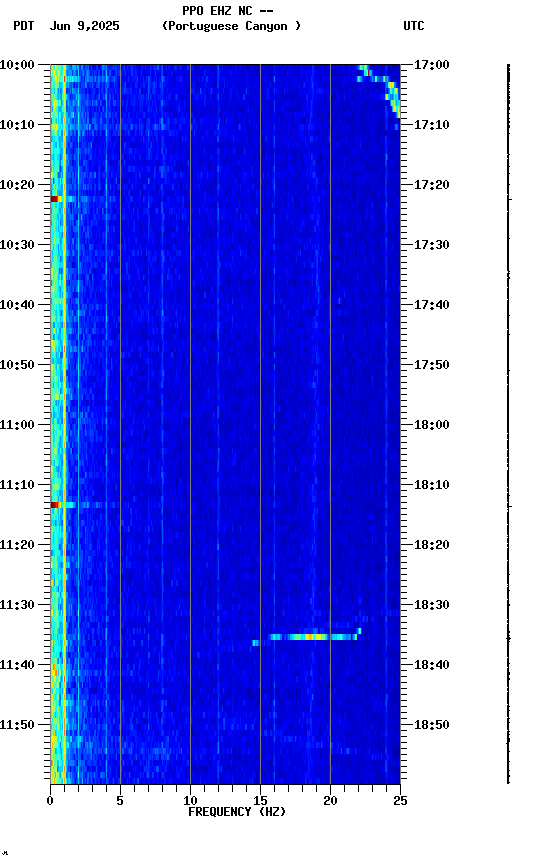The width and height of the screenshot is (552, 864).
Task: Click the 17:00 UTC time label
Action: (432, 65)
